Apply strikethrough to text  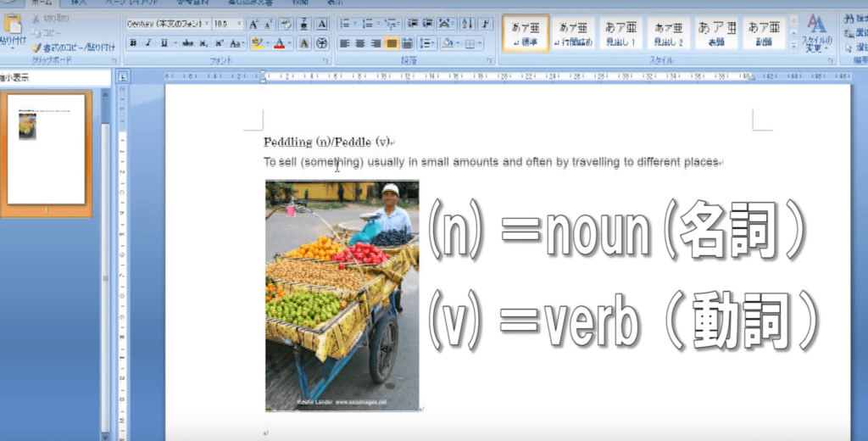click(187, 43)
